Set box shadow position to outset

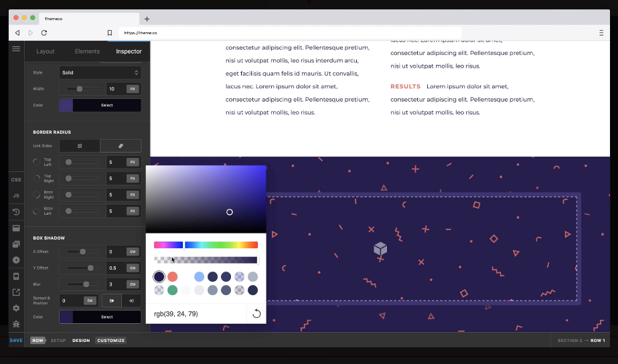(112, 300)
